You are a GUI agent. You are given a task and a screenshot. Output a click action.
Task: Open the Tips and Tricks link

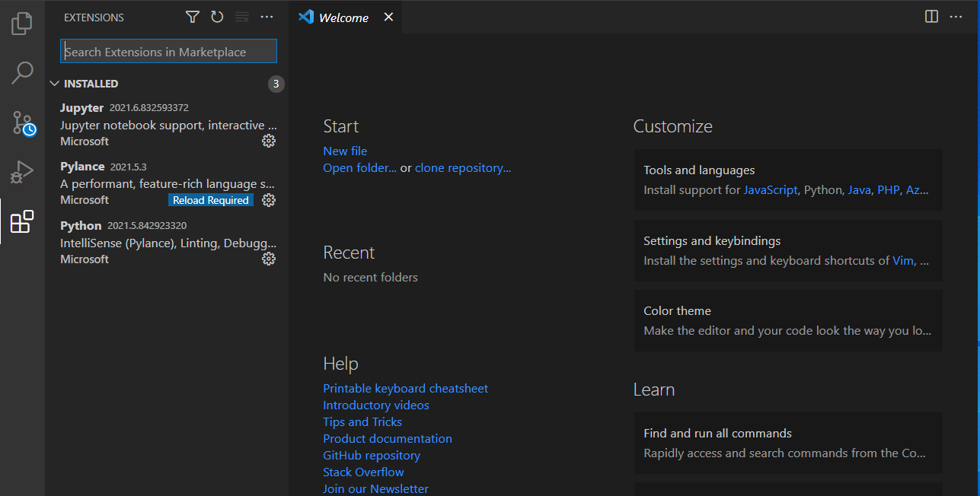pos(362,421)
